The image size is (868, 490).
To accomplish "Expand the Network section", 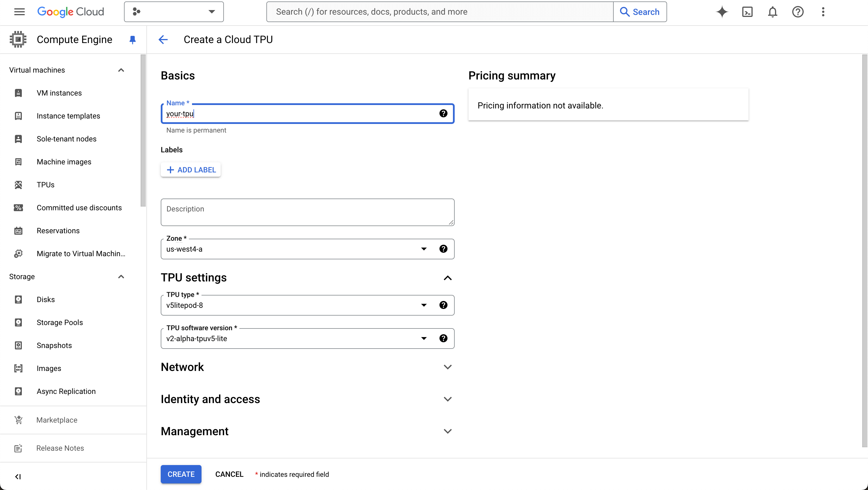I will tap(448, 367).
